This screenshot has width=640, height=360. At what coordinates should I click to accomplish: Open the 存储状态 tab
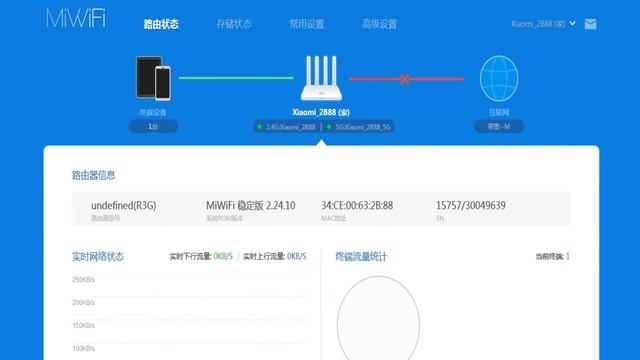click(x=234, y=24)
